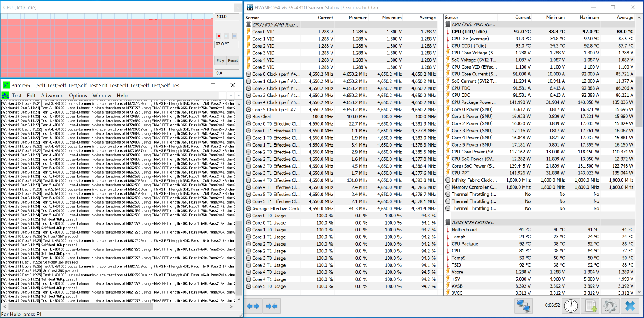Open the Prime95 child window icon left of Test
This screenshot has height=318, width=644.
coord(5,95)
